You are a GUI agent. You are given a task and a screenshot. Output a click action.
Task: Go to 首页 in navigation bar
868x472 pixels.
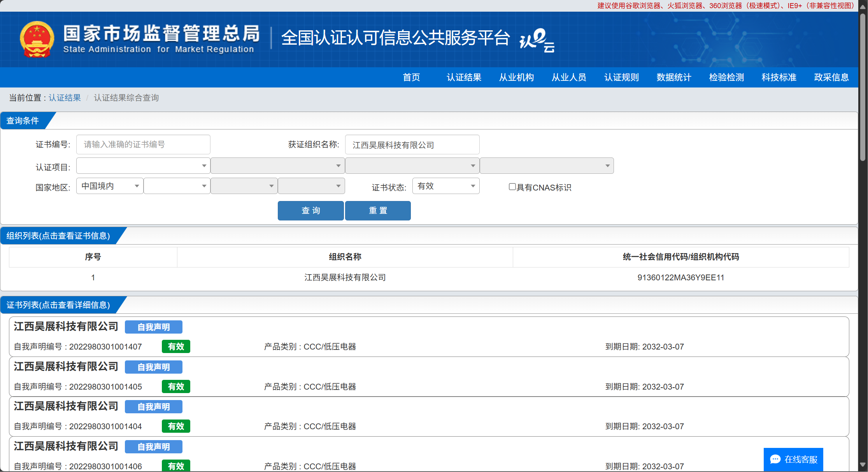click(x=411, y=77)
